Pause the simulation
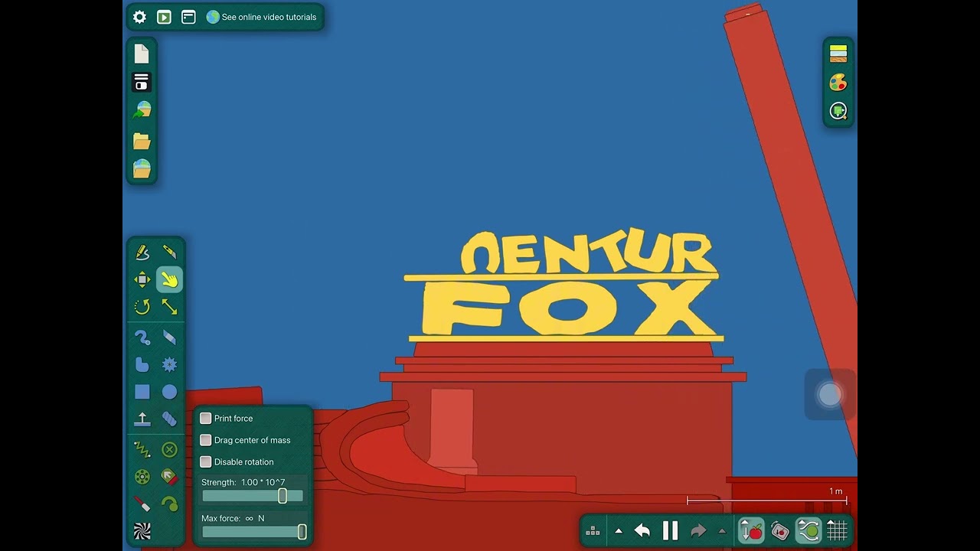Screen dimensions: 980x551 coord(670,530)
